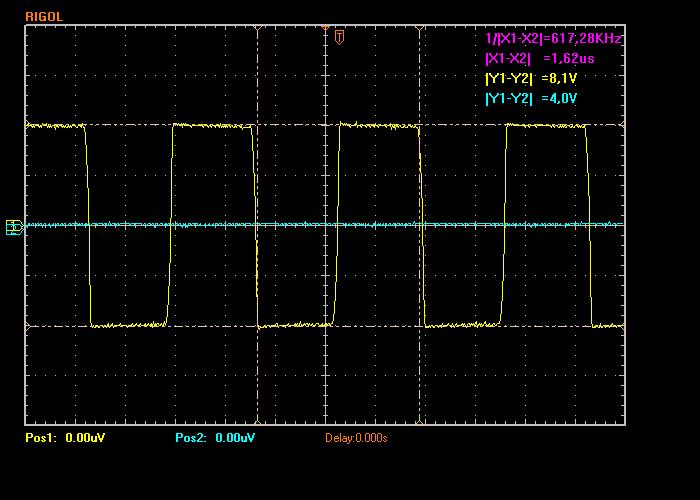Click the orange trigger T marker
This screenshot has width=700, height=500.
(339, 38)
